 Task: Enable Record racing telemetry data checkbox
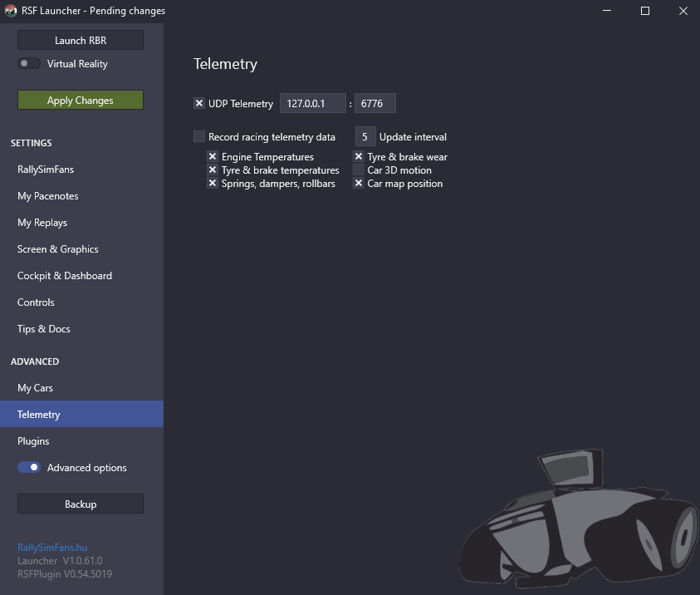pyautogui.click(x=199, y=136)
